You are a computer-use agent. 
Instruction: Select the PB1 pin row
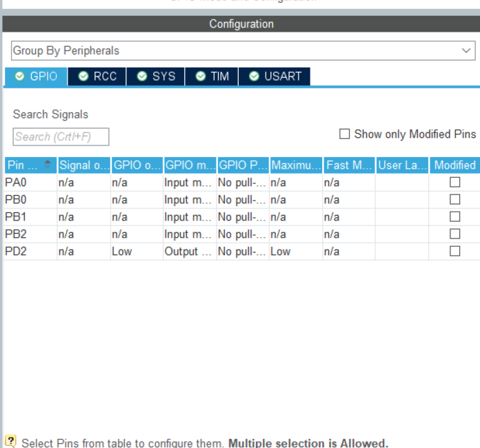coord(242,217)
